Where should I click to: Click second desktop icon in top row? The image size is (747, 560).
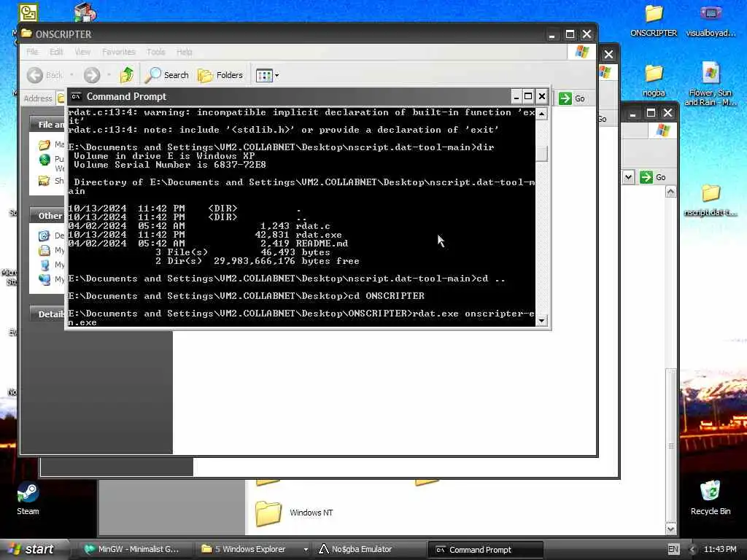tap(86, 12)
